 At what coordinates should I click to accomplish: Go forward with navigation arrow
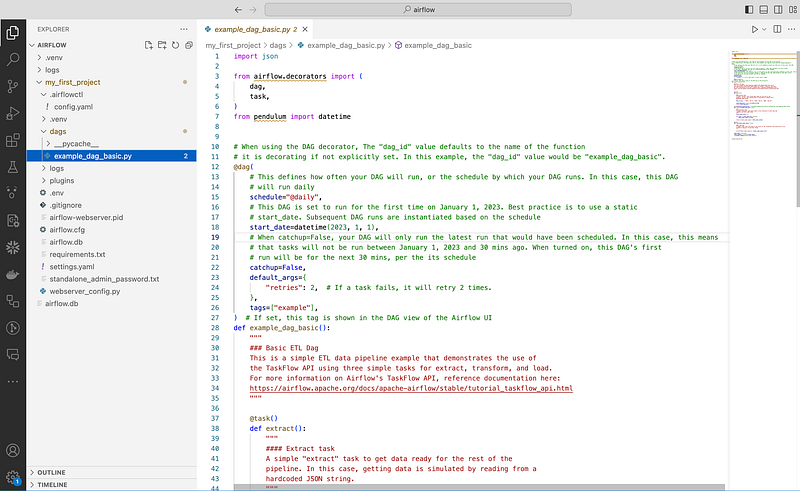[253, 9]
